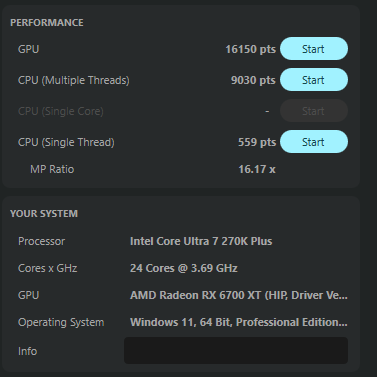Select the 559 pts single thread score
377x377 pixels.
point(257,142)
